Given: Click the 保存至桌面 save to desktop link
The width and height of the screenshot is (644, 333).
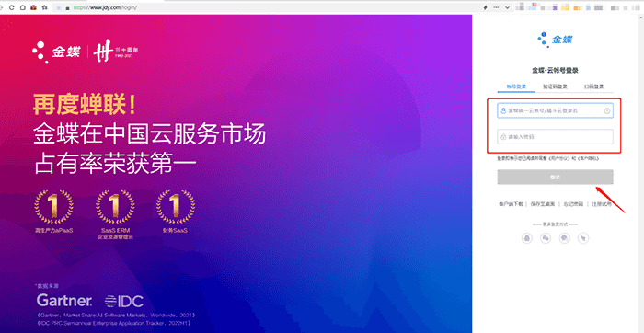Looking at the screenshot, I should coord(542,204).
